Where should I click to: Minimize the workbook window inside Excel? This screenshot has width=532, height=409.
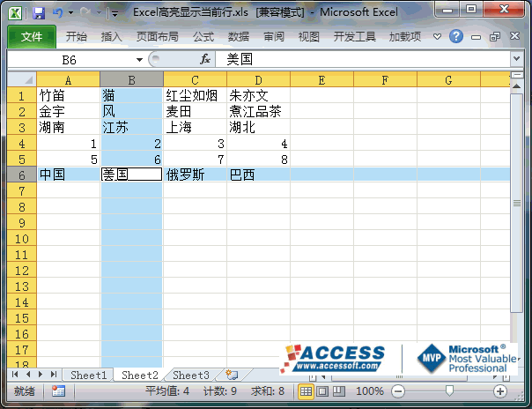(x=476, y=37)
